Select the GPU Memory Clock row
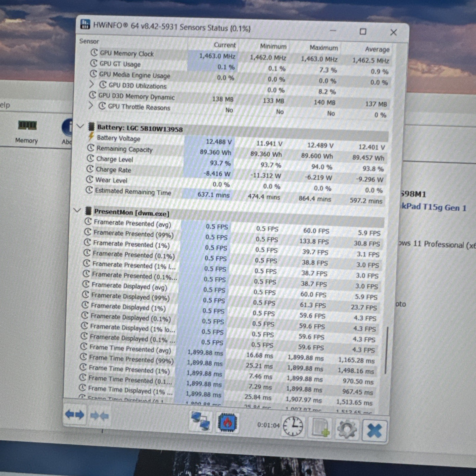 coord(240,57)
